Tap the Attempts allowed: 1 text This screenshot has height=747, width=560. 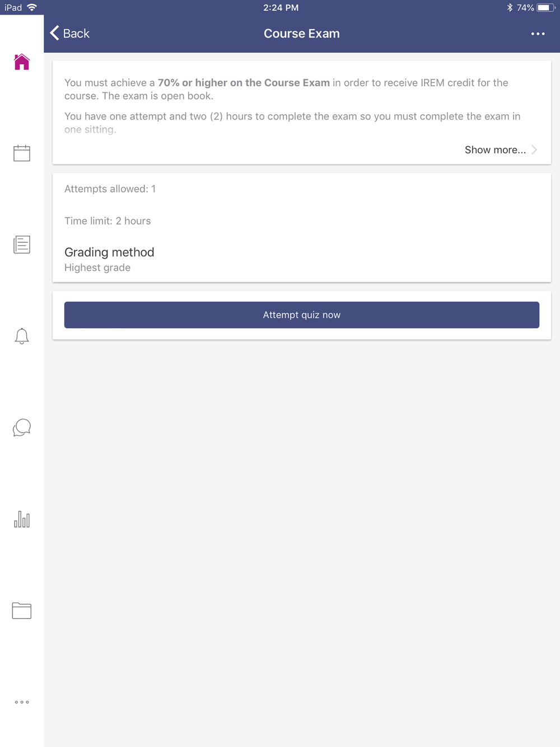tap(110, 189)
